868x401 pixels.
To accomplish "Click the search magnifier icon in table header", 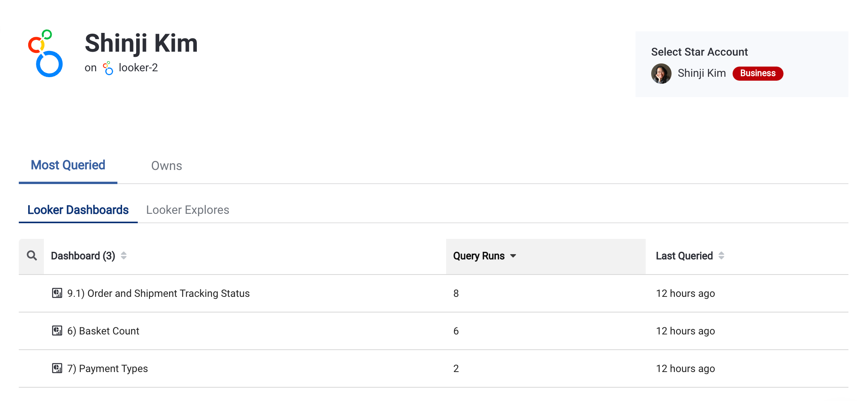I will [x=32, y=256].
